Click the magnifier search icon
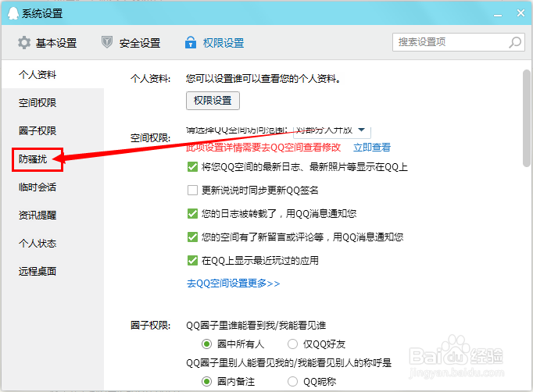This screenshot has height=392, width=533. coord(515,42)
